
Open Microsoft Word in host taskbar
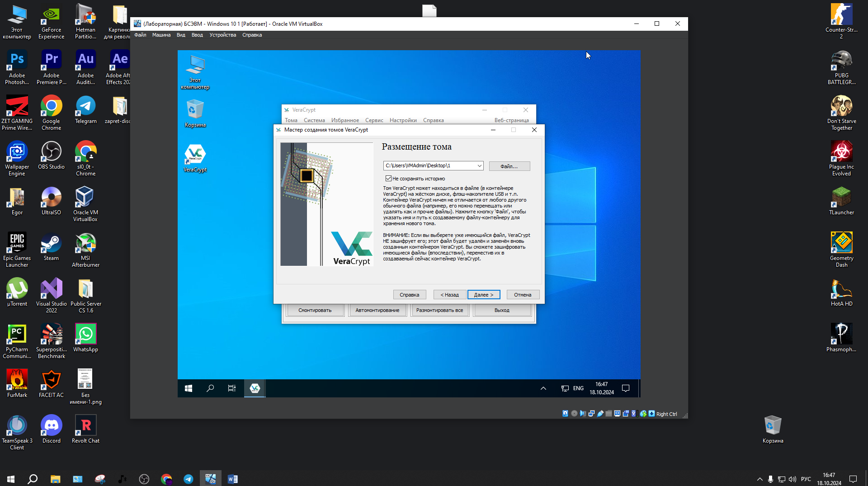pyautogui.click(x=232, y=479)
